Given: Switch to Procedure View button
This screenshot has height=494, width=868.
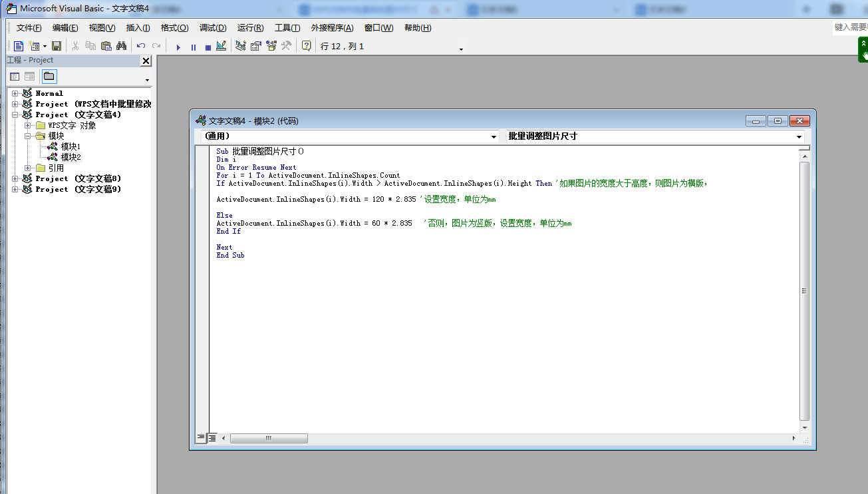Looking at the screenshot, I should (201, 437).
